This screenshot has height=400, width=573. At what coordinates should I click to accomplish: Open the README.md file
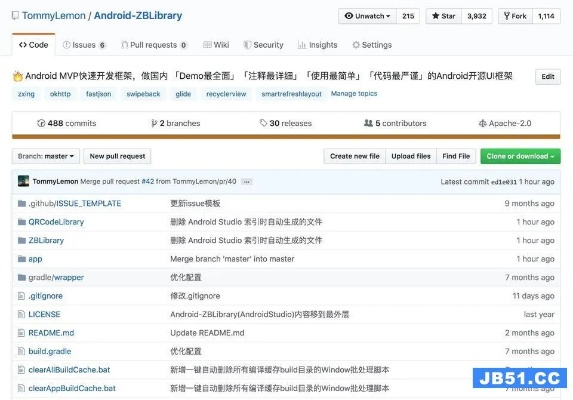(x=51, y=333)
